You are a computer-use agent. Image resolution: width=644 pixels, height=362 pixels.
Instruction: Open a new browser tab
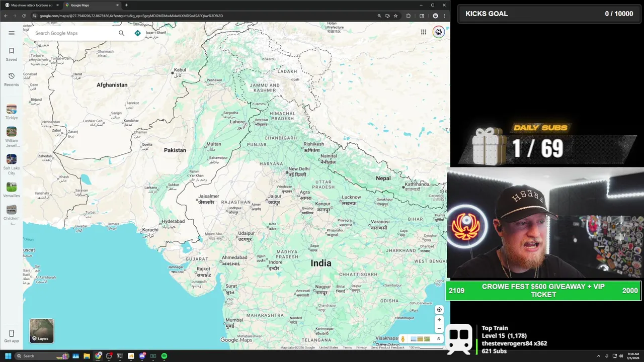126,5
